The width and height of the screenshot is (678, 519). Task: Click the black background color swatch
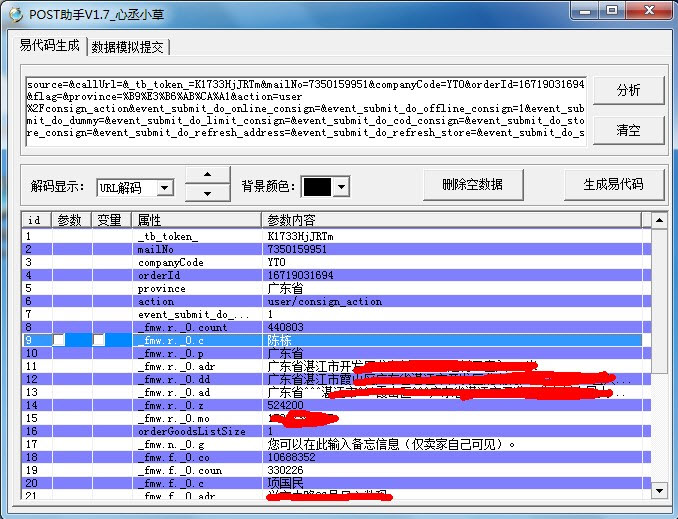pyautogui.click(x=317, y=187)
